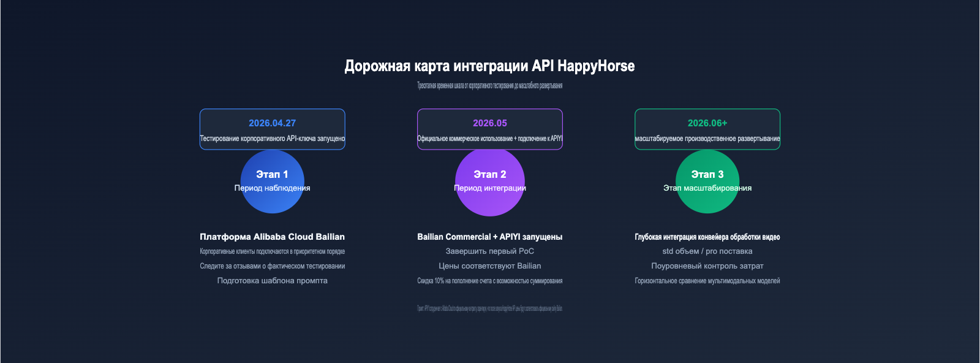Image resolution: width=980 pixels, height=363 pixels.
Task: Click "std объем / pro поставка"
Action: 707,251
